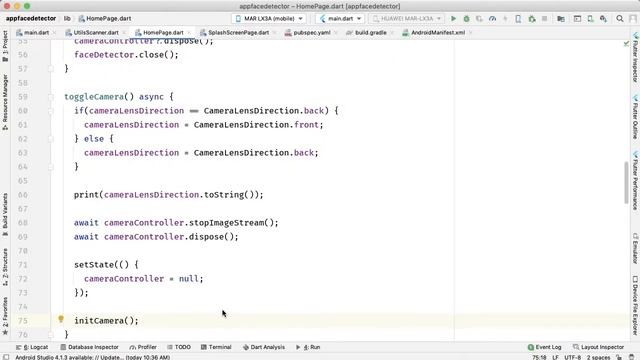
Task: Open project structure icon in toolbar
Action: (x=561, y=18)
